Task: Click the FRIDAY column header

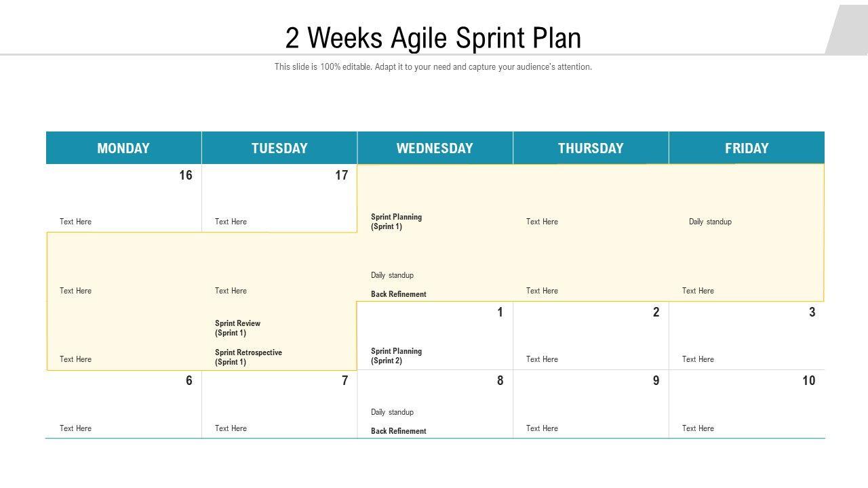Action: (747, 148)
